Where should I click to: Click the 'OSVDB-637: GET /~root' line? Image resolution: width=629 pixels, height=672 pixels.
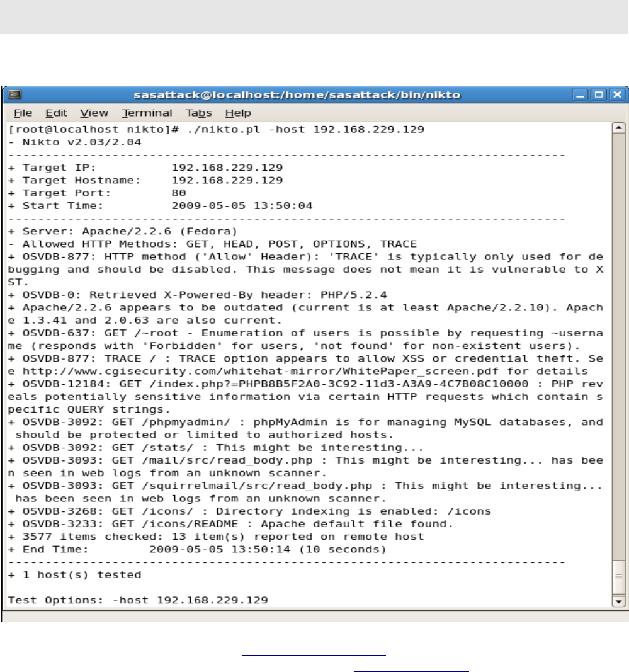[305, 333]
